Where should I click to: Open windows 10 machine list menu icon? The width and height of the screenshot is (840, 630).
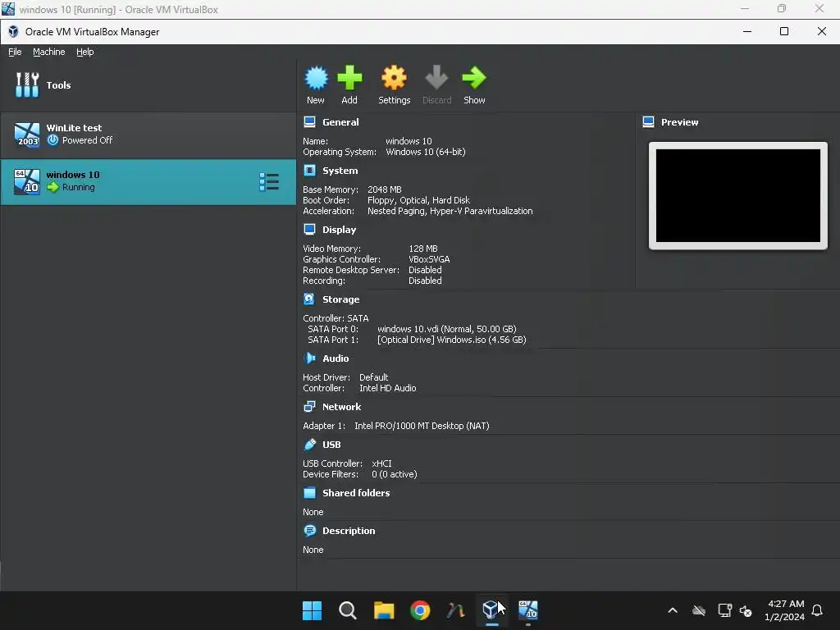coord(269,181)
